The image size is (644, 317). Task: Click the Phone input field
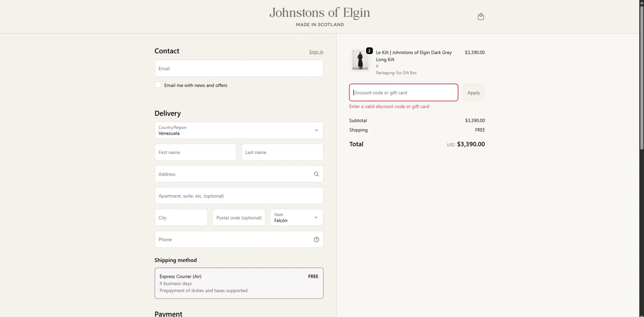239,239
